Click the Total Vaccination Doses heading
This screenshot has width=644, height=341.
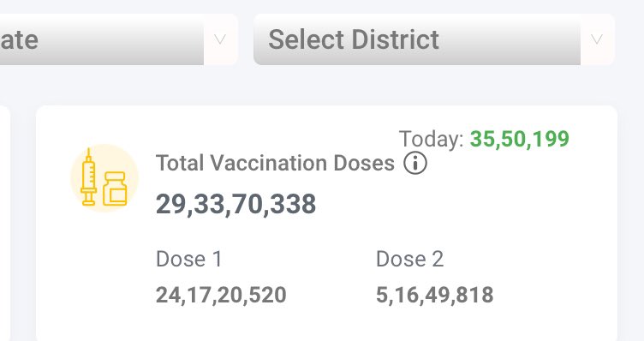click(275, 163)
